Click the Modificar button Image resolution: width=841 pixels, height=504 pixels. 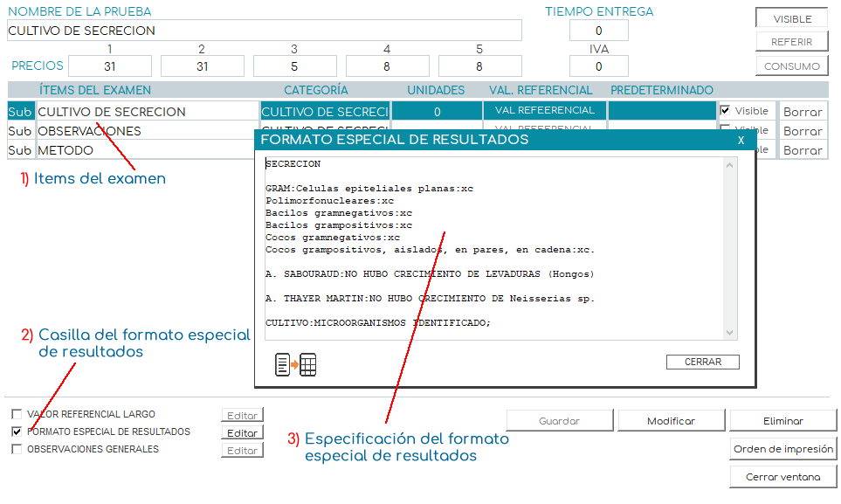coord(671,421)
